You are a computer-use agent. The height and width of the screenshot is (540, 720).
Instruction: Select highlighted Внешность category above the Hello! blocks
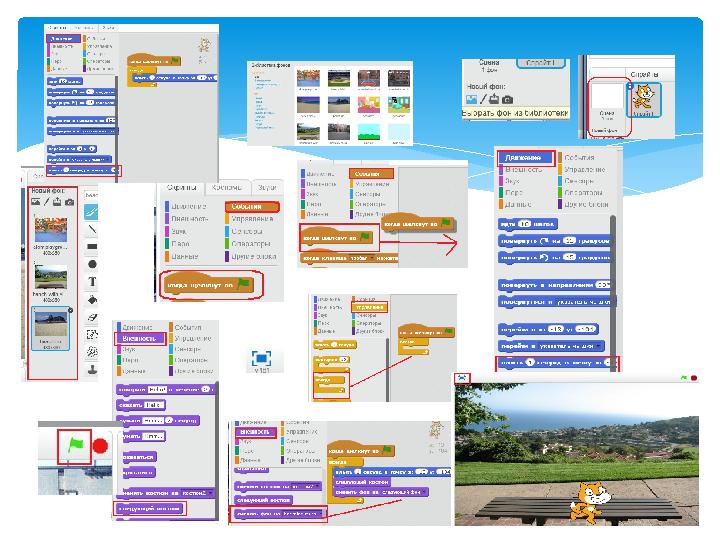(140, 338)
